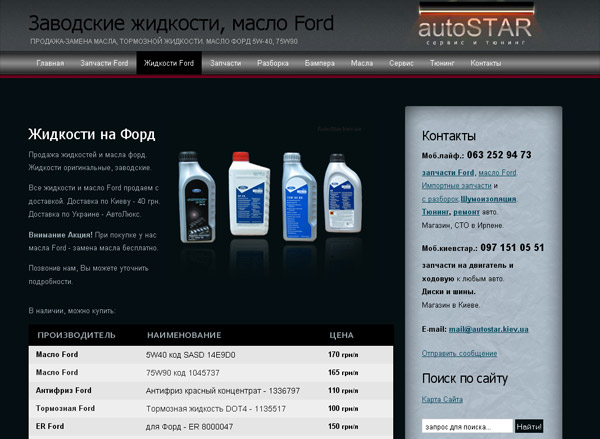The image size is (600, 439).
Task: Click phone number 097 151 05 51
Action: (x=512, y=248)
